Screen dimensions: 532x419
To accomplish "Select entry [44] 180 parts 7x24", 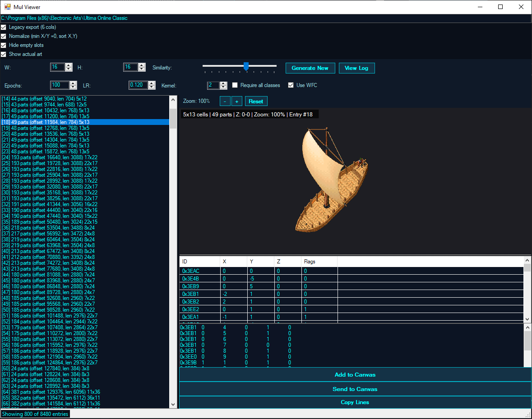I will tap(85, 275).
